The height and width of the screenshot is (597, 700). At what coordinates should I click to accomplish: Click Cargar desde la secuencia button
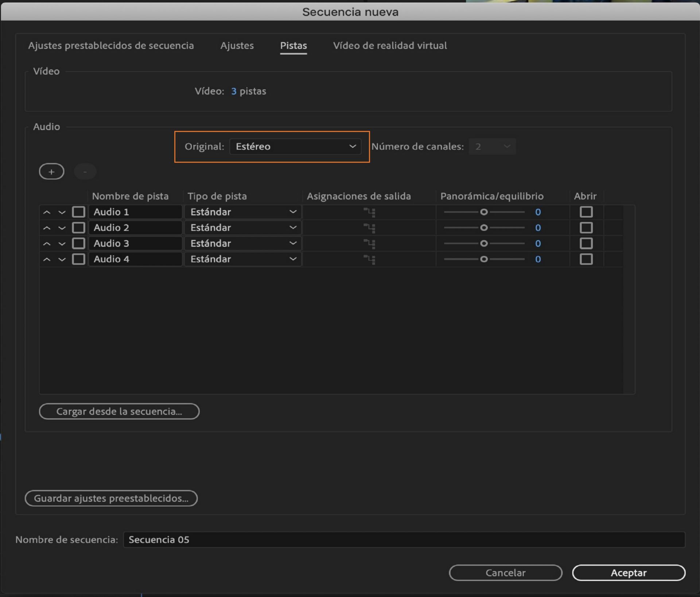click(119, 411)
